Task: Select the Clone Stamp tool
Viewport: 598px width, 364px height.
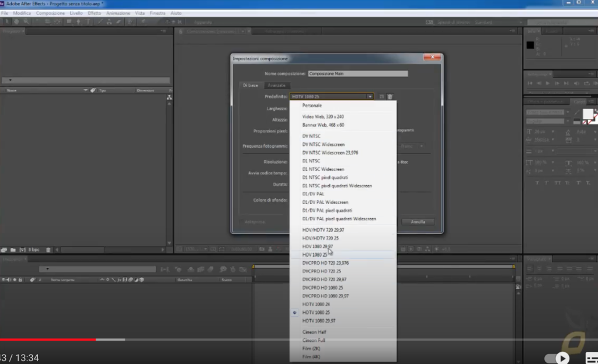Action: 109,22
